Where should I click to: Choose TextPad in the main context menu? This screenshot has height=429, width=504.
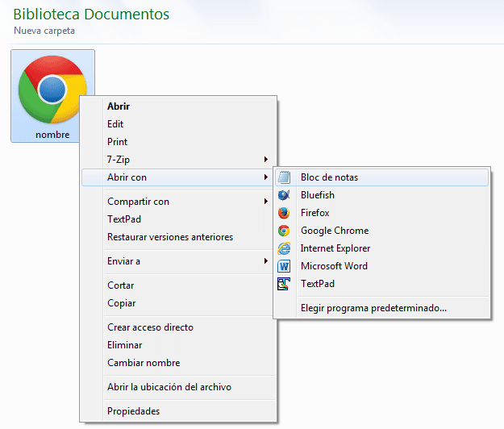point(179,219)
